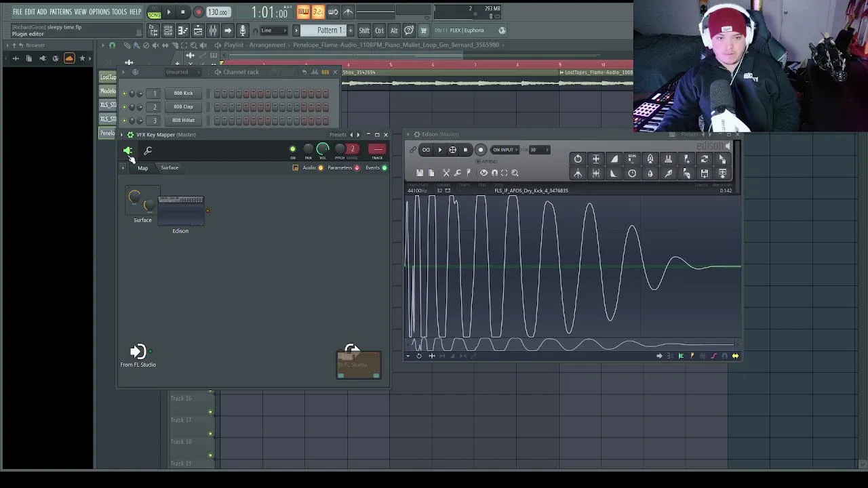
Task: Click the Alt typing key button
Action: [x=394, y=30]
